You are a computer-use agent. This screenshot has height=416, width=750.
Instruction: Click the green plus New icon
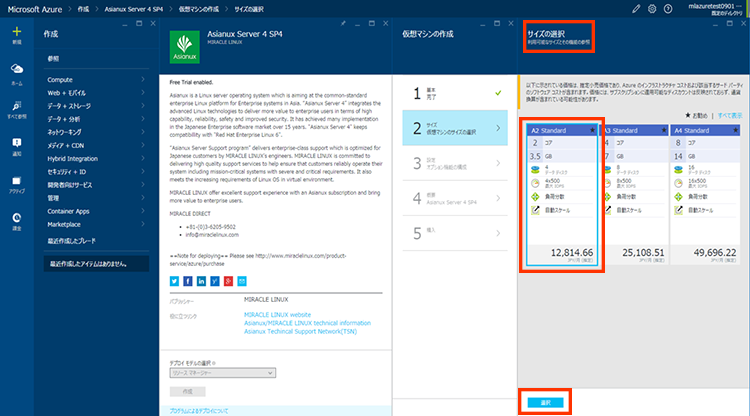(x=17, y=32)
